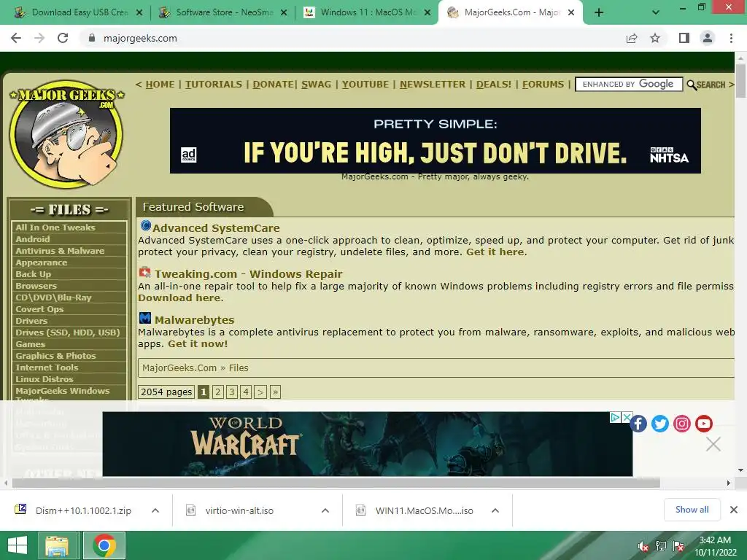Open MajorGeeks Facebook page icon
Image resolution: width=747 pixels, height=560 pixels.
(638, 424)
